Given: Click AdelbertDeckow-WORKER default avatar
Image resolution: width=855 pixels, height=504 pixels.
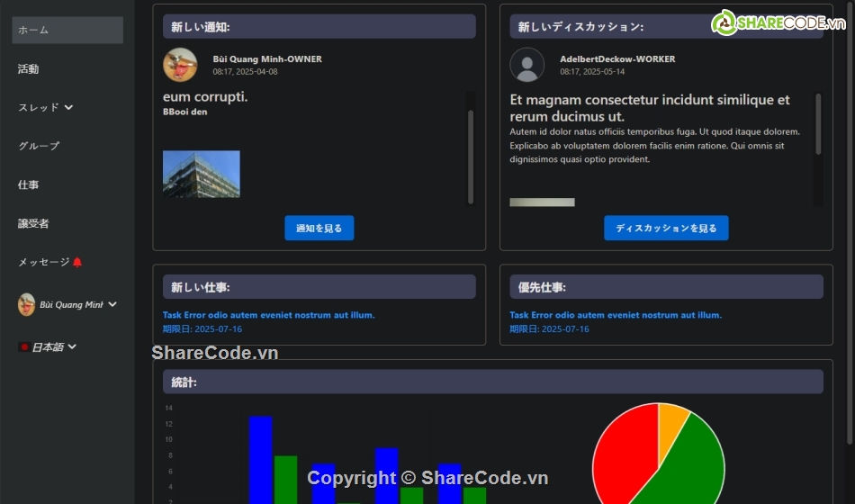Looking at the screenshot, I should click(x=526, y=65).
